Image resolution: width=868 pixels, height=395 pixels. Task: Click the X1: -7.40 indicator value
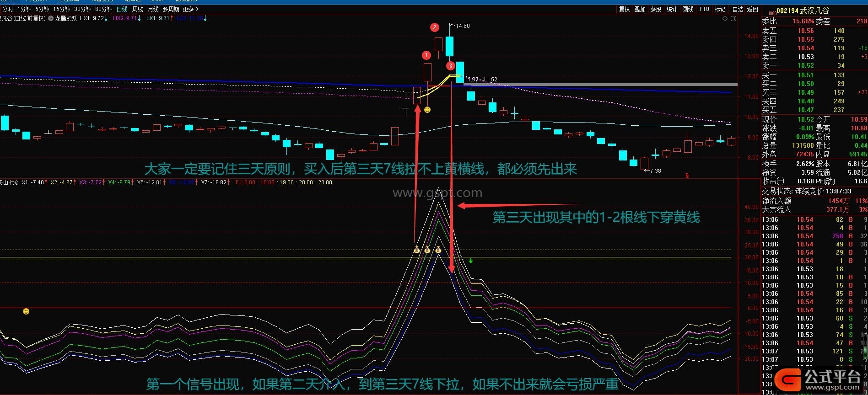[x=34, y=182]
